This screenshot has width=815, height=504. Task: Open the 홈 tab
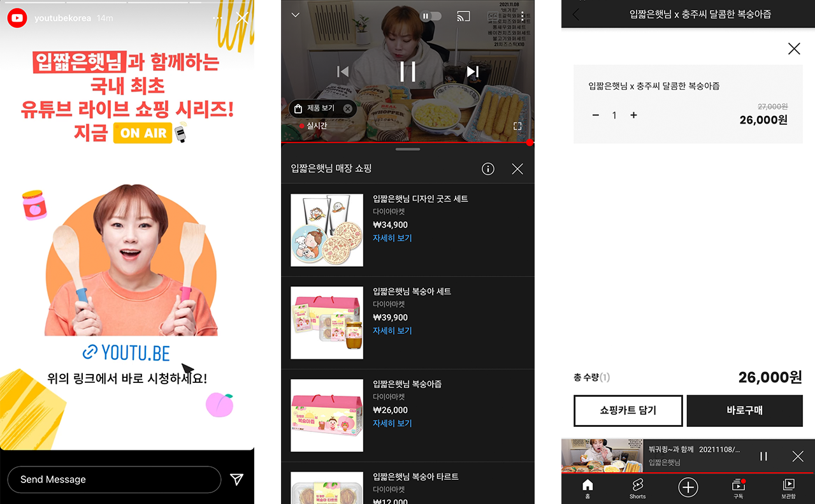(x=588, y=489)
